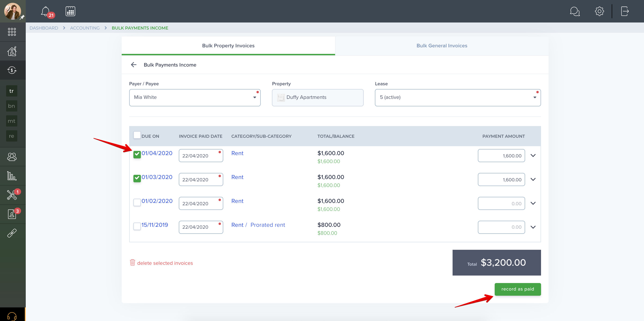Click the trash icon for delete selected invoices
The image size is (644, 321).
132,262
